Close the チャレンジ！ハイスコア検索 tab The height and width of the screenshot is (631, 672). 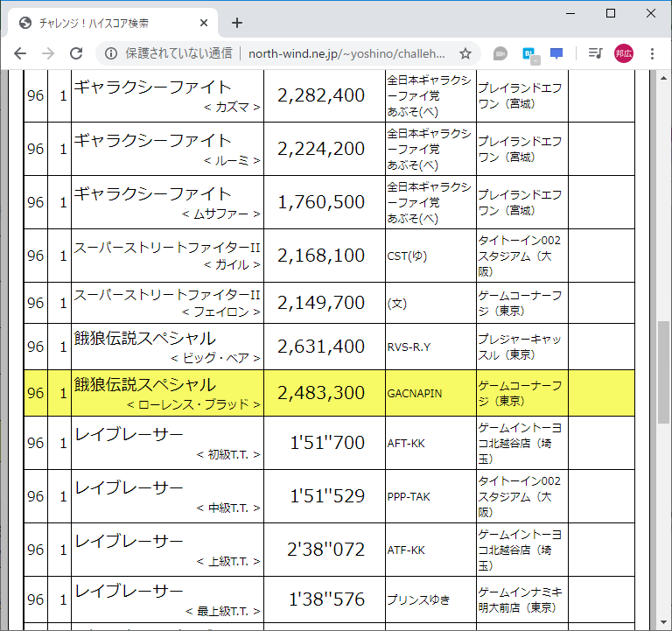pos(204,23)
